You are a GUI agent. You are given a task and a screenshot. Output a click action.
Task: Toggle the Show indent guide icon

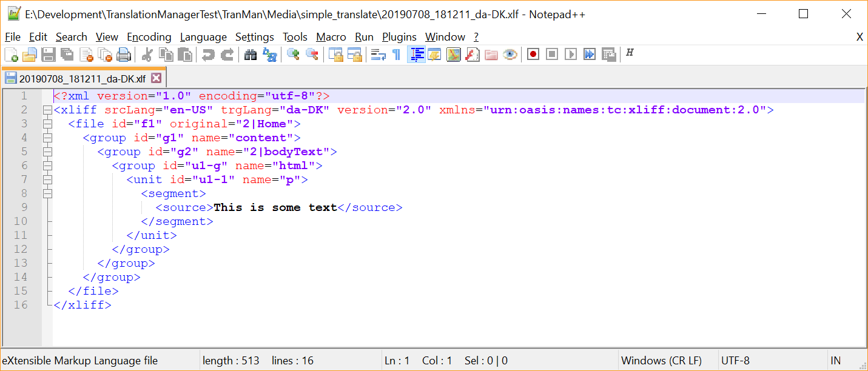click(x=416, y=55)
